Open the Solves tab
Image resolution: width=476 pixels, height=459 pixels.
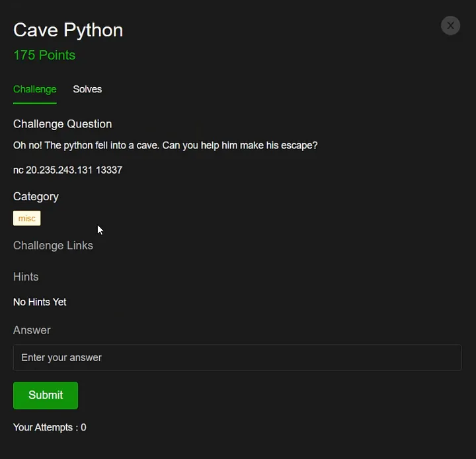click(87, 89)
